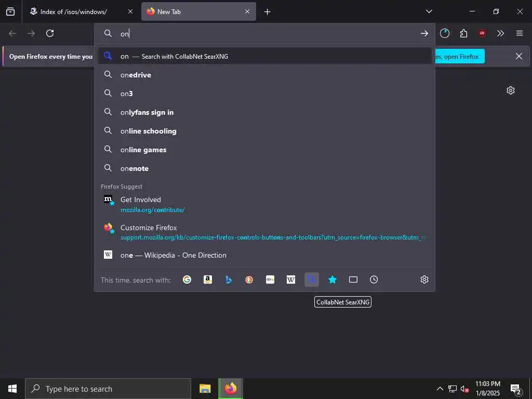Open Get Involved mozilla.org suggestion
The width and height of the screenshot is (532, 399).
tap(264, 204)
